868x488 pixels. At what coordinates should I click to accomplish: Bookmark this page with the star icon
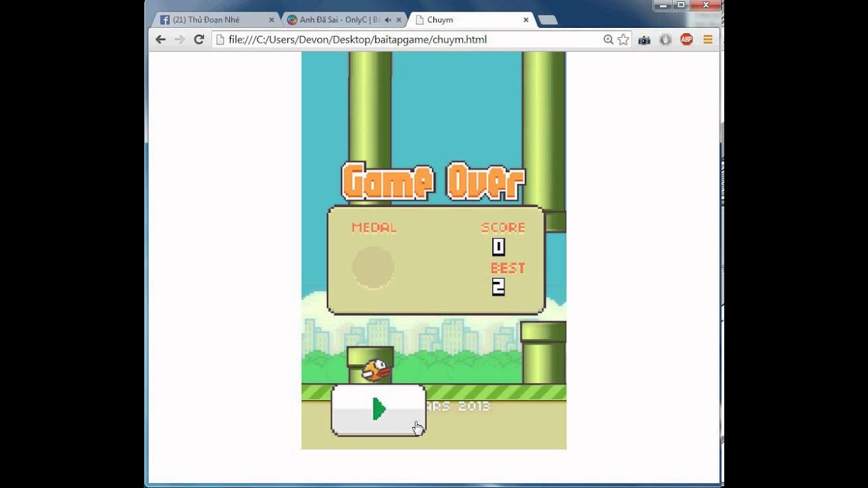pos(623,39)
